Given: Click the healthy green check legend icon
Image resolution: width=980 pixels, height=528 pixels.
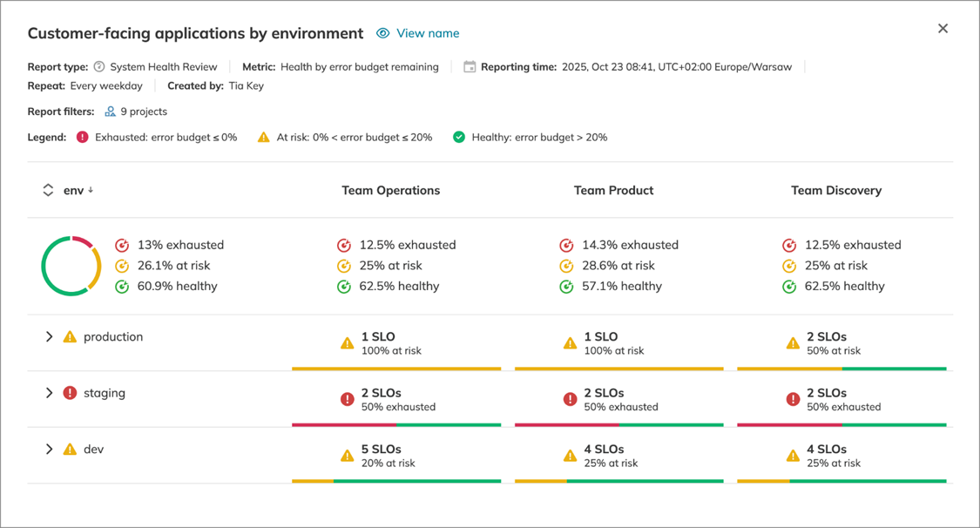Looking at the screenshot, I should (459, 137).
